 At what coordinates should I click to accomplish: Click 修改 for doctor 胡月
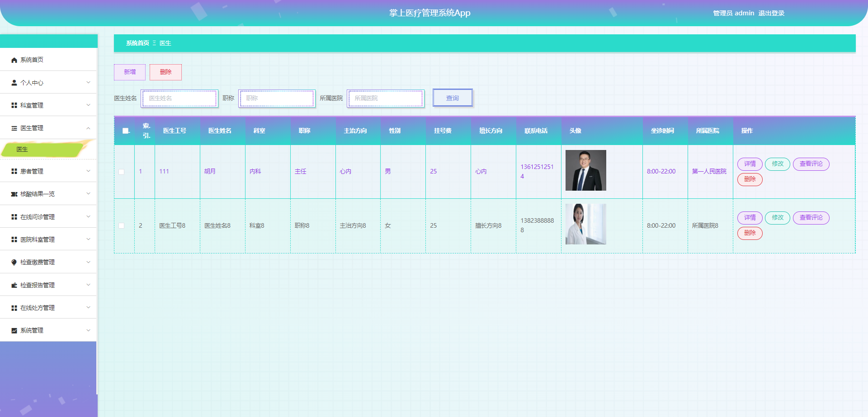tap(778, 164)
